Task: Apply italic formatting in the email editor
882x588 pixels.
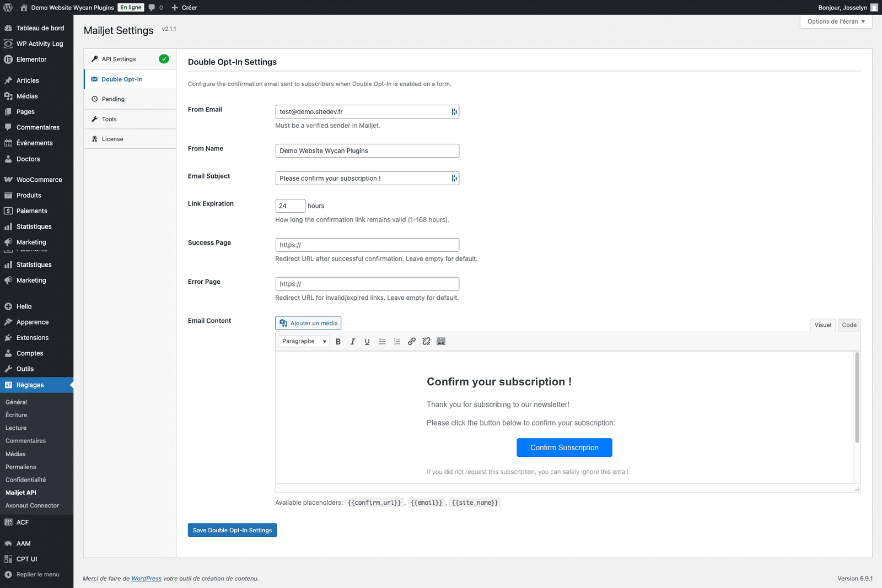Action: 352,341
